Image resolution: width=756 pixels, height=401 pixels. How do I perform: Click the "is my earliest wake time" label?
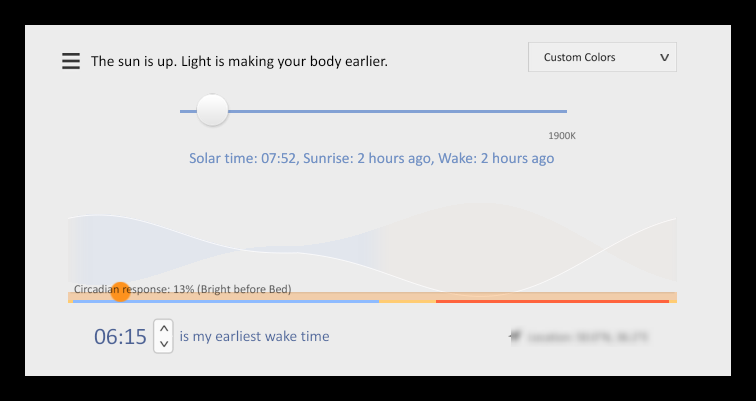point(254,337)
